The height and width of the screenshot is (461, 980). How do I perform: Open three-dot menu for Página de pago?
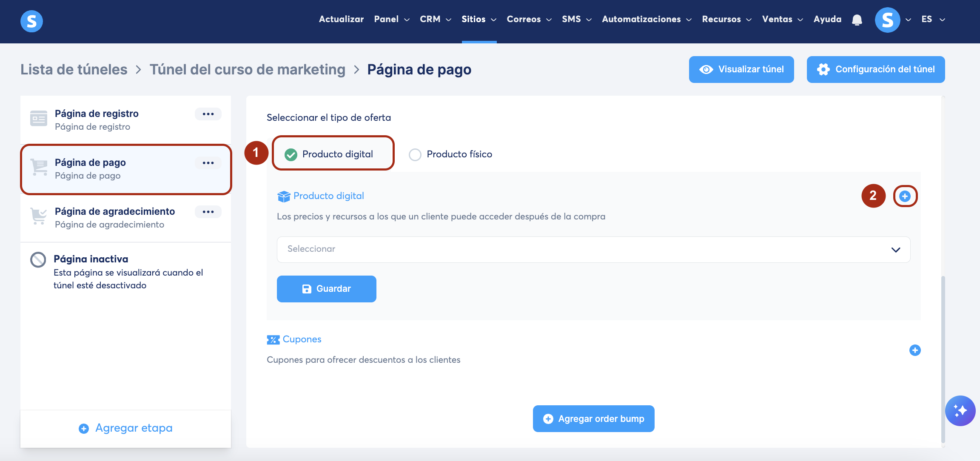[x=208, y=163]
